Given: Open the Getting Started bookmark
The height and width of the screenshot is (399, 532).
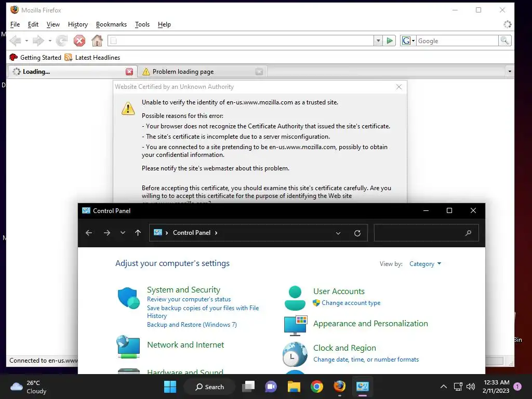Looking at the screenshot, I should coord(35,57).
